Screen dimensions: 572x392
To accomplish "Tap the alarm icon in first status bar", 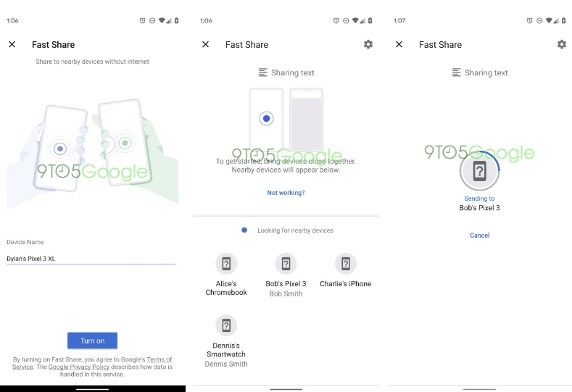I will [x=142, y=20].
